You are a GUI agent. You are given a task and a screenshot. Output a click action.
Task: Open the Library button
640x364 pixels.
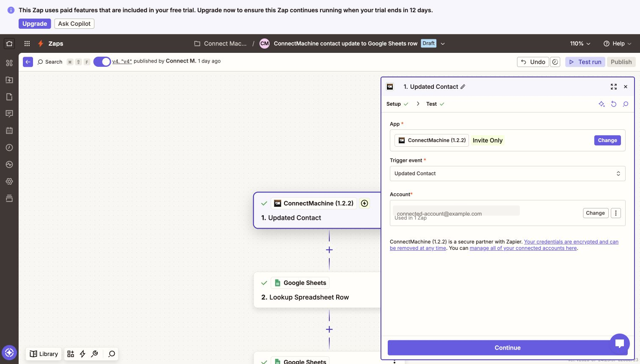click(x=44, y=354)
